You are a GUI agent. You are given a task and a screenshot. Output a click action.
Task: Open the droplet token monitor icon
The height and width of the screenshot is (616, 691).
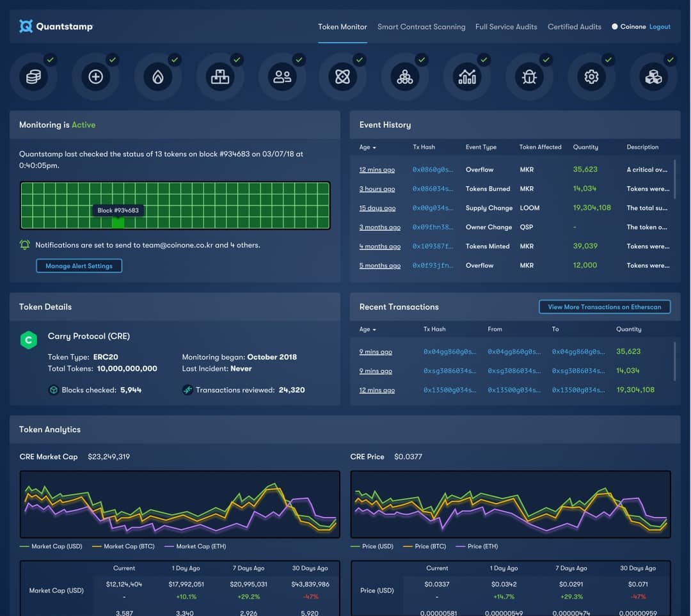coord(157,76)
